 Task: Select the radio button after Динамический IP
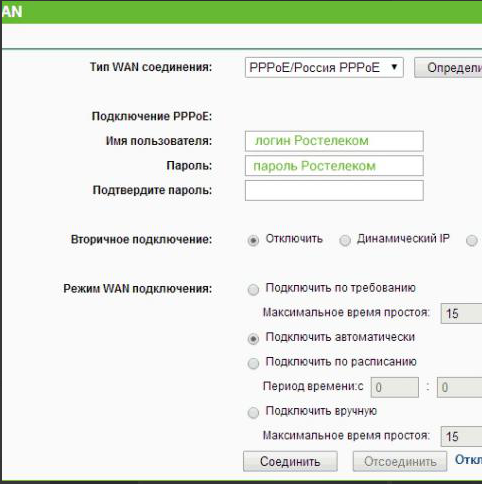pyautogui.click(x=472, y=240)
